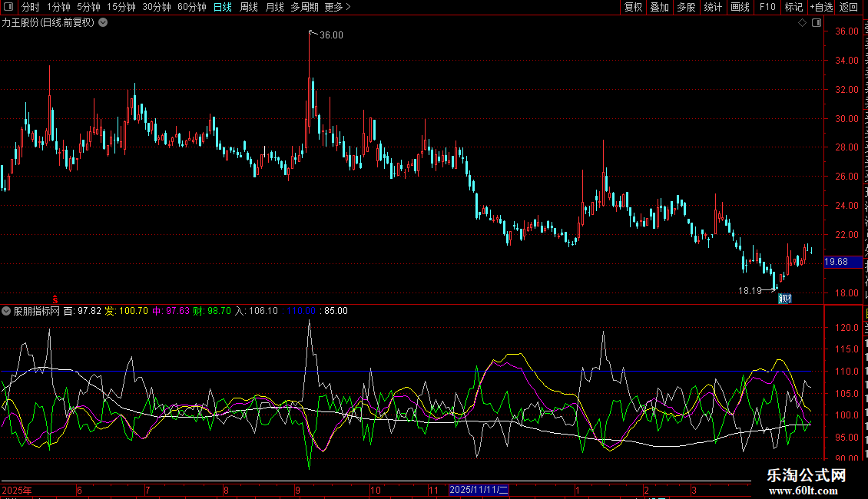This screenshot has height=499, width=868.
Task: Open dropdown next to 力王股份 chart title
Action: (x=103, y=23)
